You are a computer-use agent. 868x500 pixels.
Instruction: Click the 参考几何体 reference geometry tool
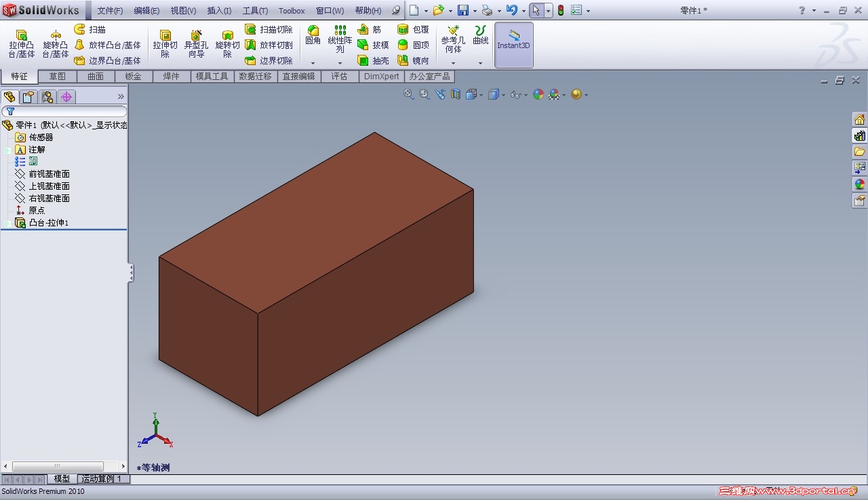pos(453,40)
